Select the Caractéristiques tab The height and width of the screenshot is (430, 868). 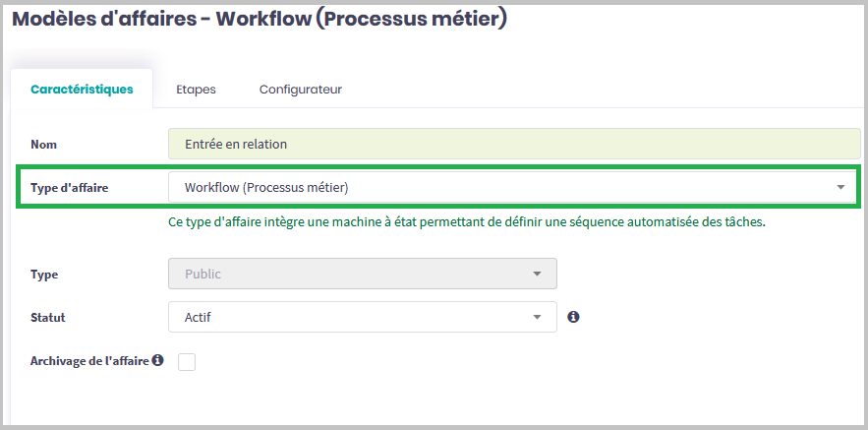point(82,90)
